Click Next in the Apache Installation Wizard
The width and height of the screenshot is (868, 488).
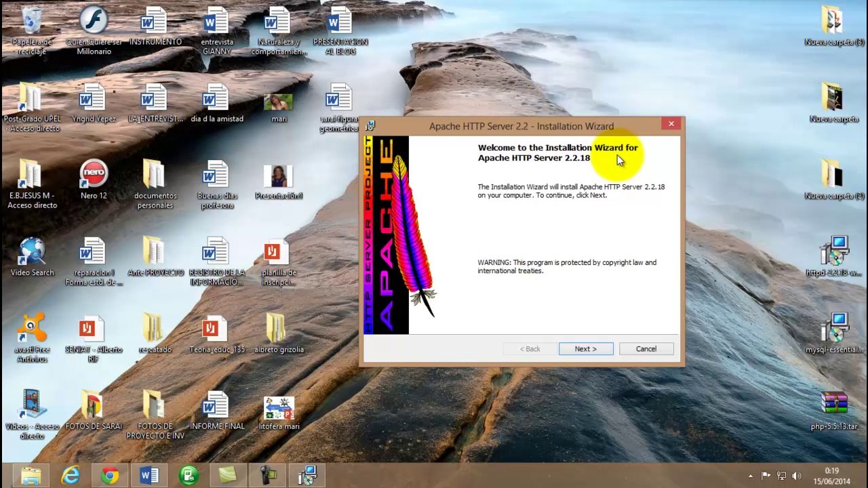tap(586, 349)
